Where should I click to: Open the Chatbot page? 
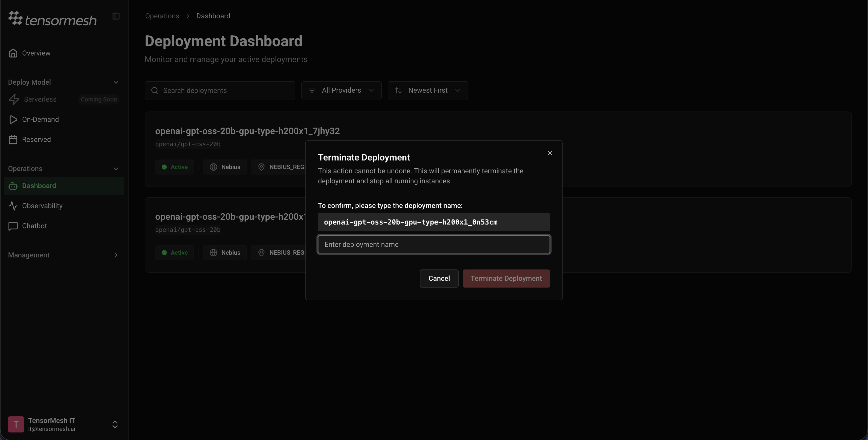[x=34, y=226]
